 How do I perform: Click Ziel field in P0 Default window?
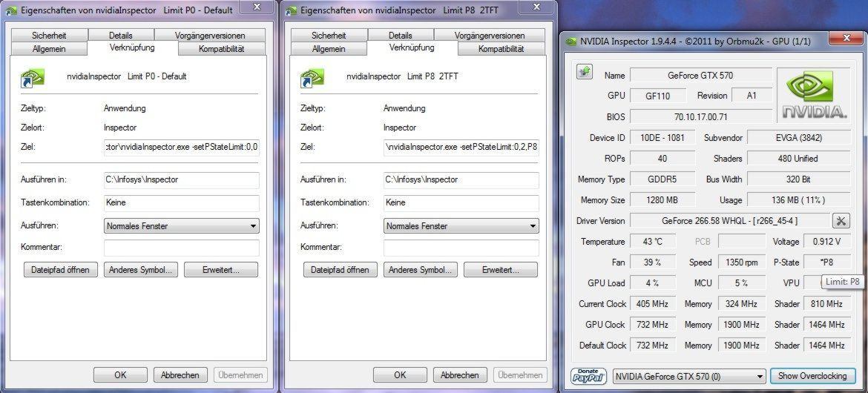point(182,148)
